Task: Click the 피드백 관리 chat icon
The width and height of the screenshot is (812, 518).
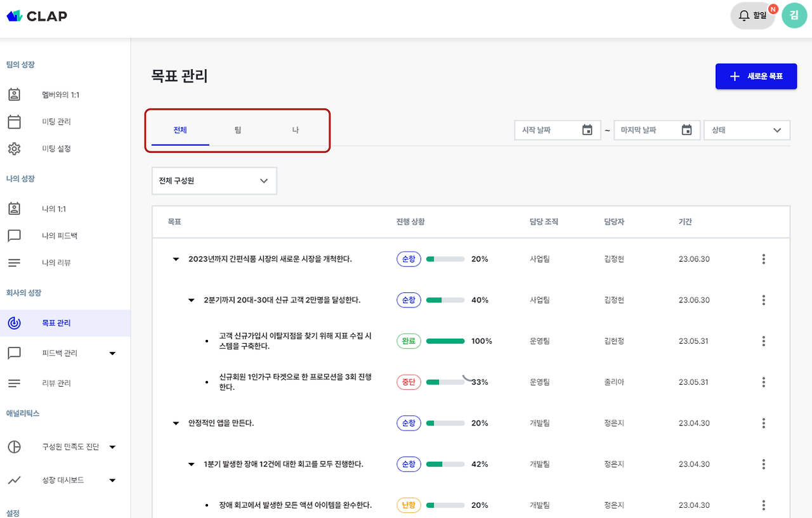Action: pos(14,353)
